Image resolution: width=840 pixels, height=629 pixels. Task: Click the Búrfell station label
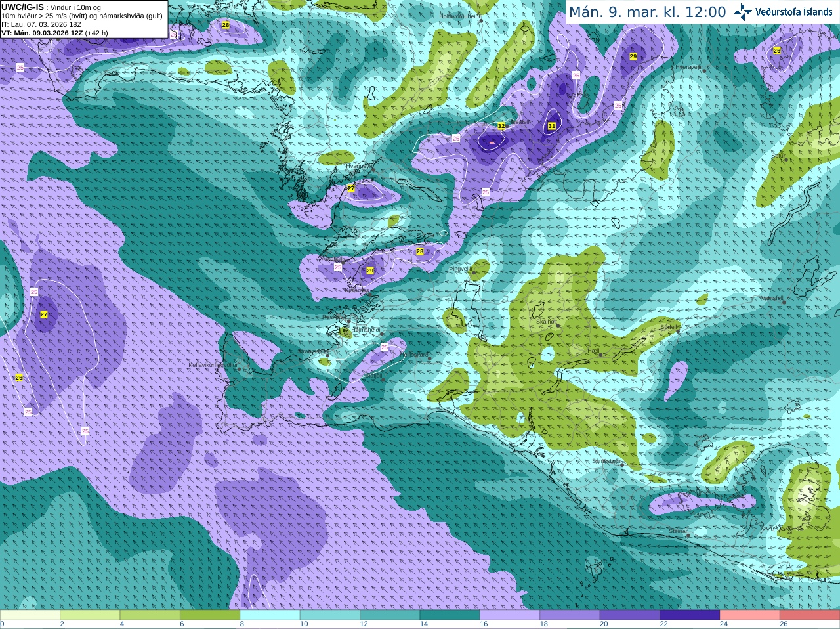click(669, 326)
